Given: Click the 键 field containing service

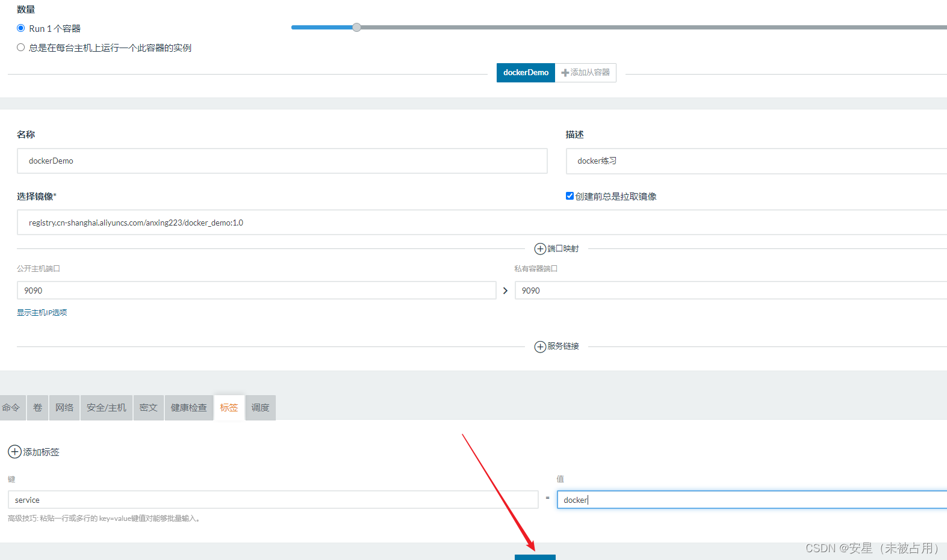Looking at the screenshot, I should 273,500.
